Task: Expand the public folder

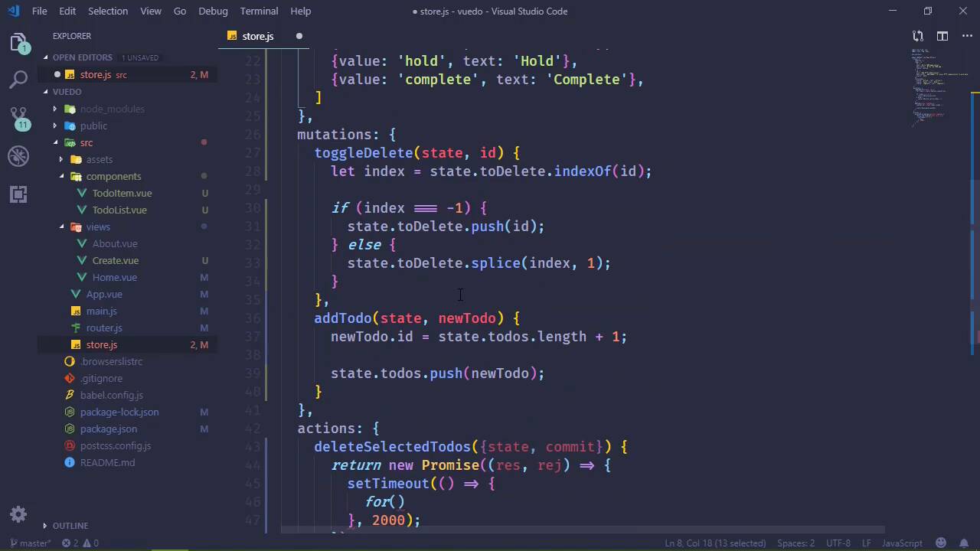Action: pos(55,126)
